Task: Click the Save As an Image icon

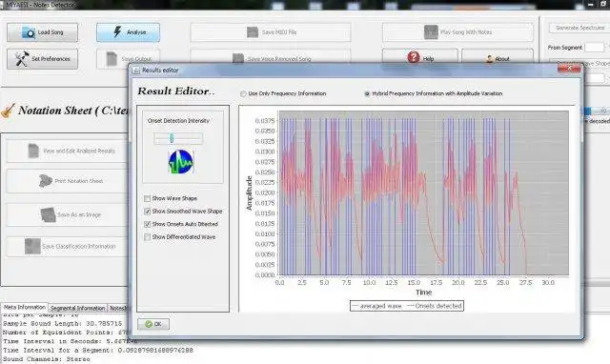Action: 49,214
